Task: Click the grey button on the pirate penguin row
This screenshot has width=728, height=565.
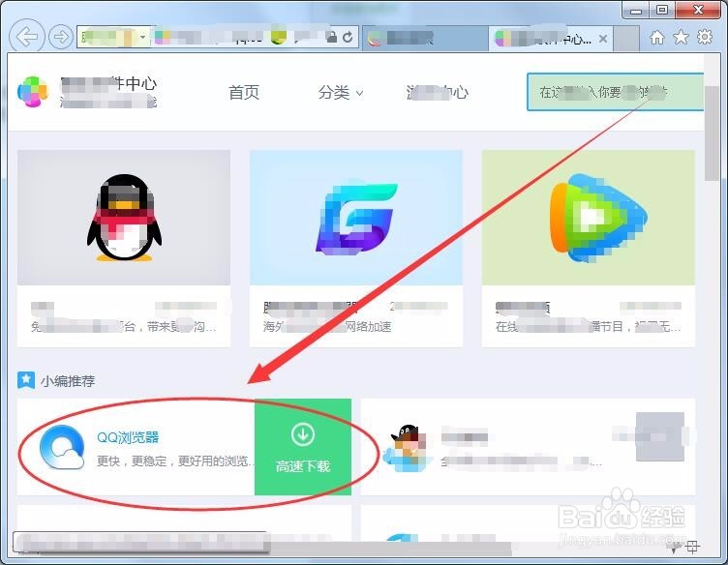Action: (x=660, y=436)
